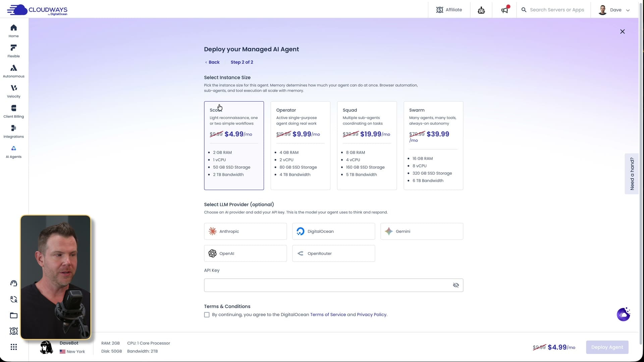Viewport: 644px width, 362px height.
Task: Open the floating chat assistant bubble
Action: coord(623,314)
